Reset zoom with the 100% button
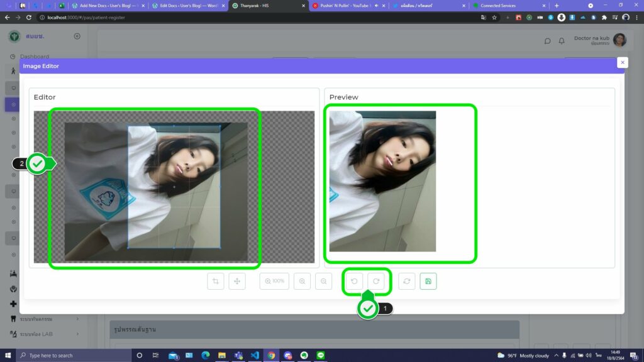 point(274,282)
